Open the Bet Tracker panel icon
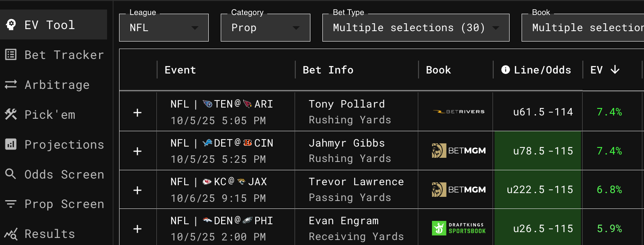Screen dimensions: 644x245 coord(10,54)
